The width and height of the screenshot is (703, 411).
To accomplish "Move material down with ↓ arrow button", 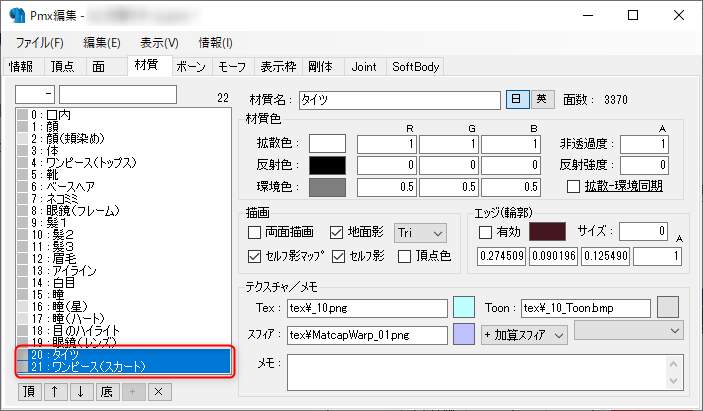I will click(81, 392).
